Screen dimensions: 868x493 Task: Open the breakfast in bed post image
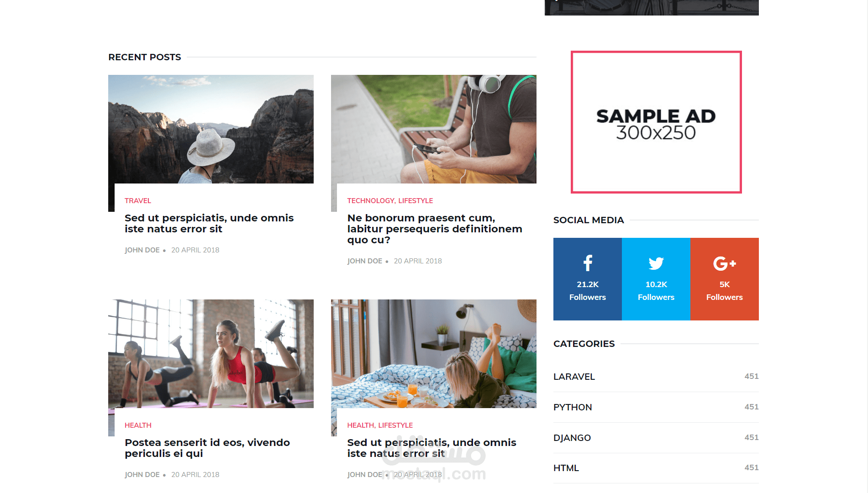(434, 354)
